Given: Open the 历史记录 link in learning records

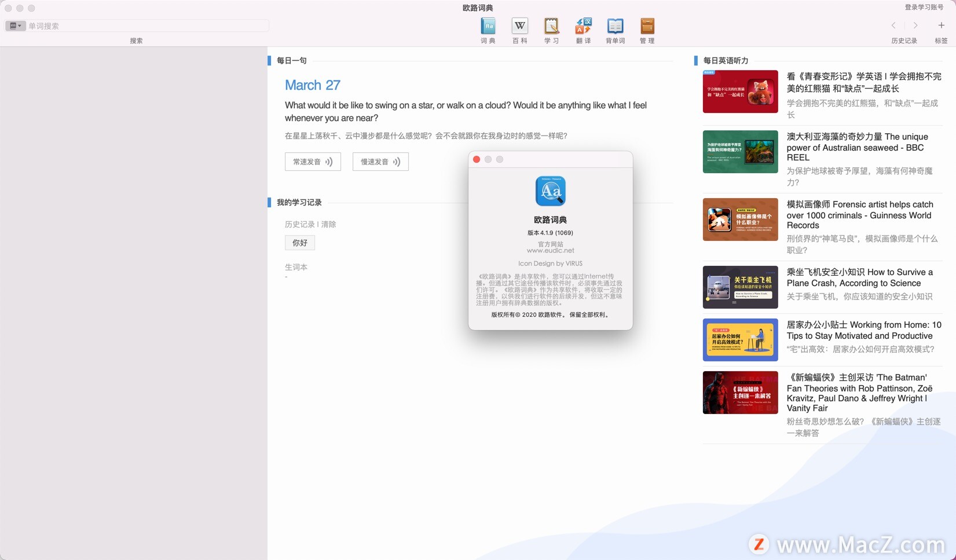Looking at the screenshot, I should click(x=299, y=224).
